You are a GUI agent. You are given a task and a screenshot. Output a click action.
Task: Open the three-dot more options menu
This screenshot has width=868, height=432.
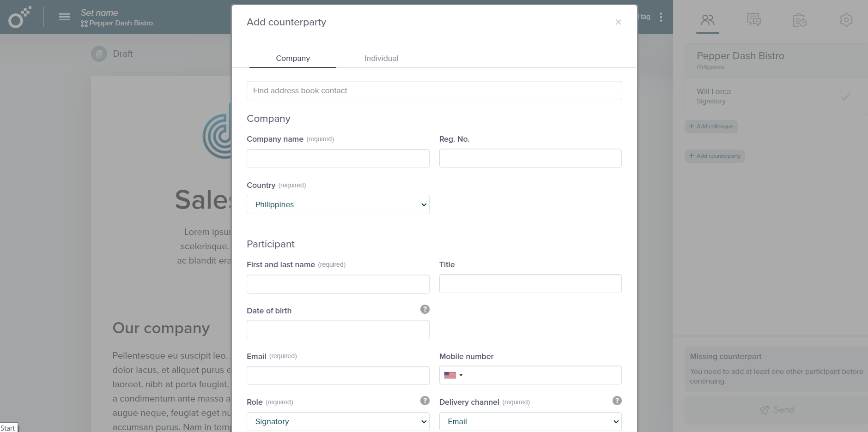[661, 17]
